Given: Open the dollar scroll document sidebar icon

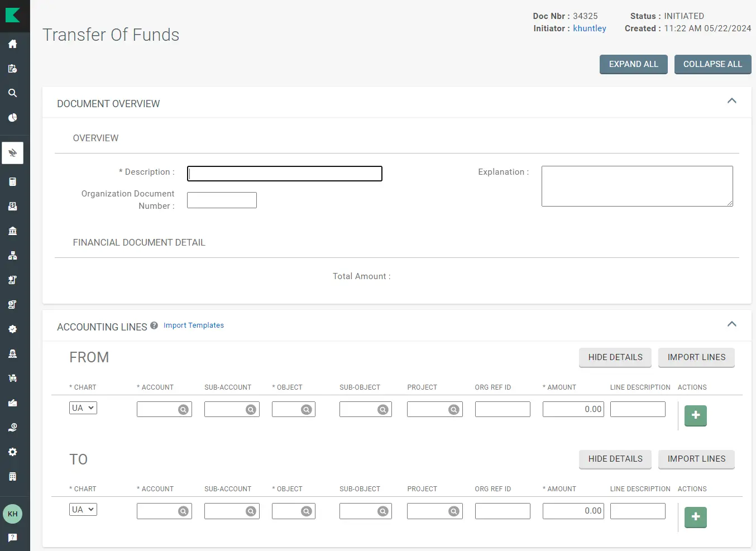Looking at the screenshot, I should click(x=12, y=305).
